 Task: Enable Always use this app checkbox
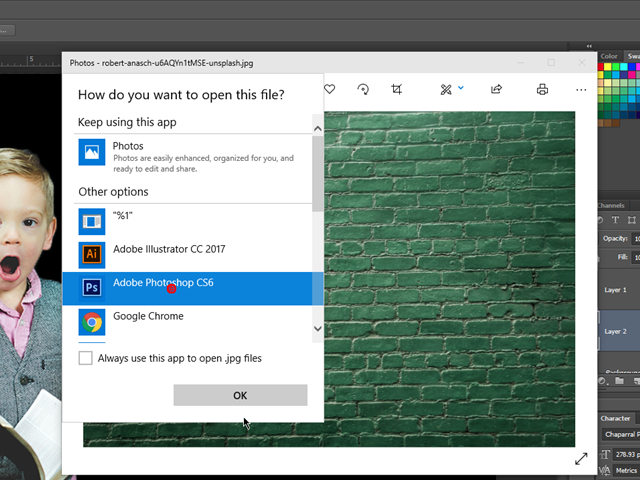(85, 358)
